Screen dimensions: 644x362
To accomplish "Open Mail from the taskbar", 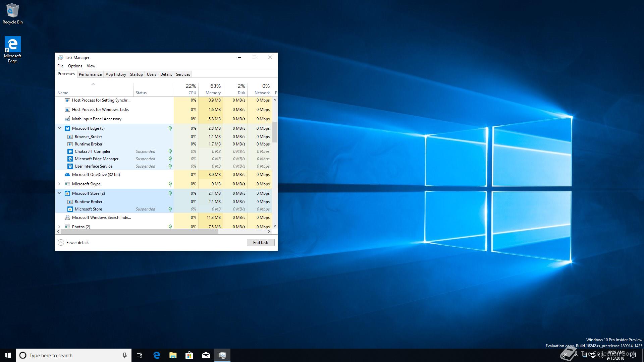I will (x=206, y=355).
